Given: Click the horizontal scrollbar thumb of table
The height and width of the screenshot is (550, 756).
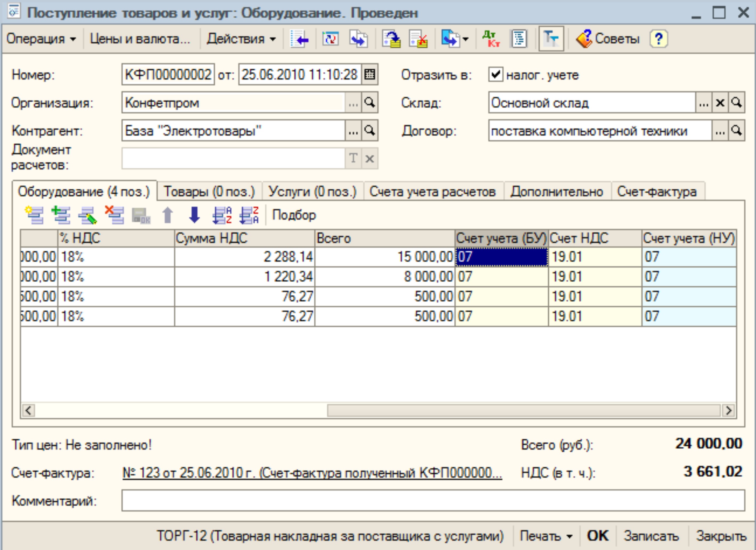Looking at the screenshot, I should (x=524, y=410).
